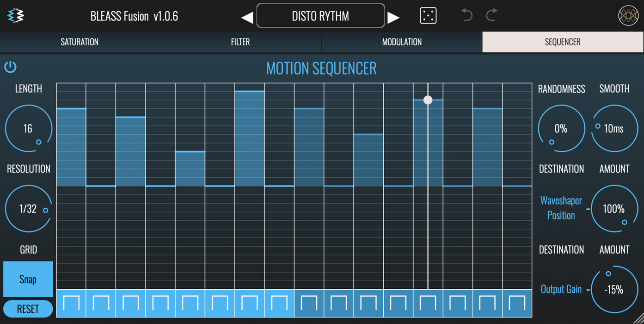Toggle the Motion Sequencer power button

click(x=10, y=67)
